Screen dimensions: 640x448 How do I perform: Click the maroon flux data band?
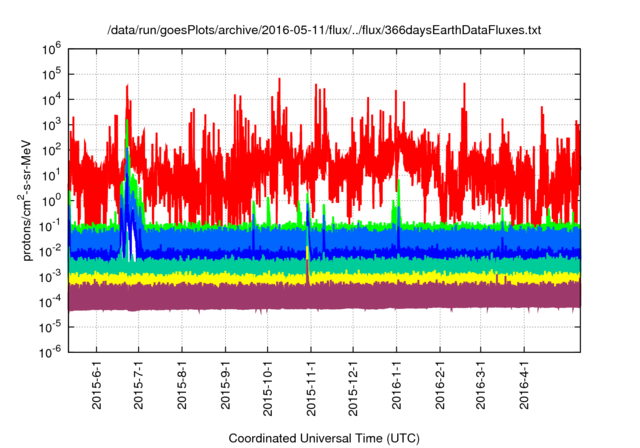324,297
